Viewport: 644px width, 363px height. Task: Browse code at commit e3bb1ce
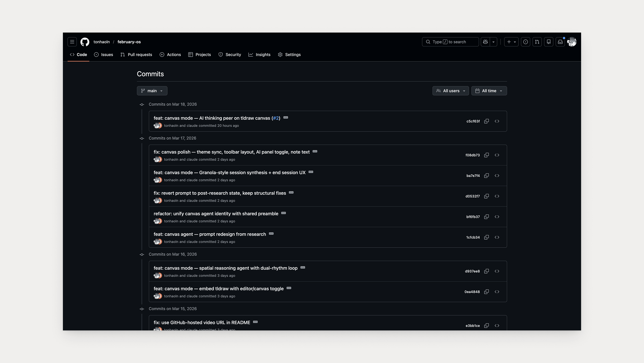497,325
